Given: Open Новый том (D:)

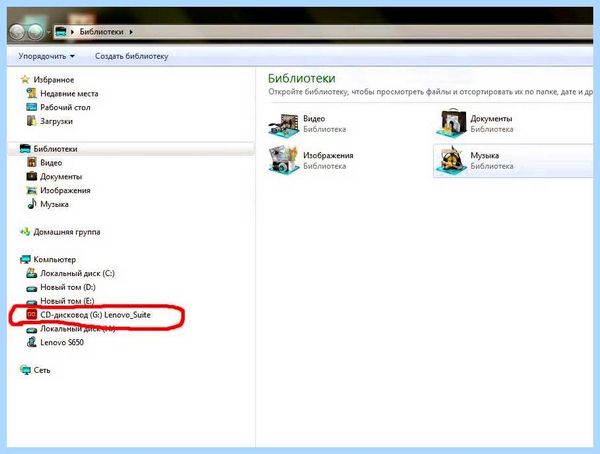Looking at the screenshot, I should pyautogui.click(x=68, y=287).
